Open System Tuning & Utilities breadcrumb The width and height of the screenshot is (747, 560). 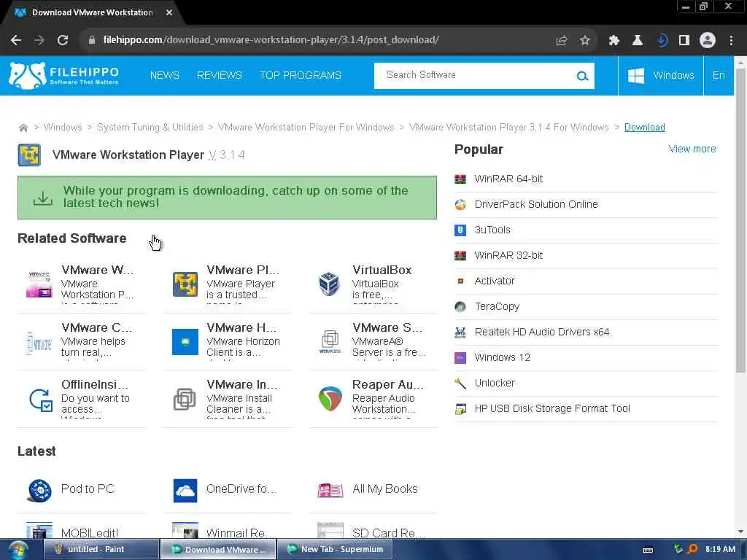[150, 127]
